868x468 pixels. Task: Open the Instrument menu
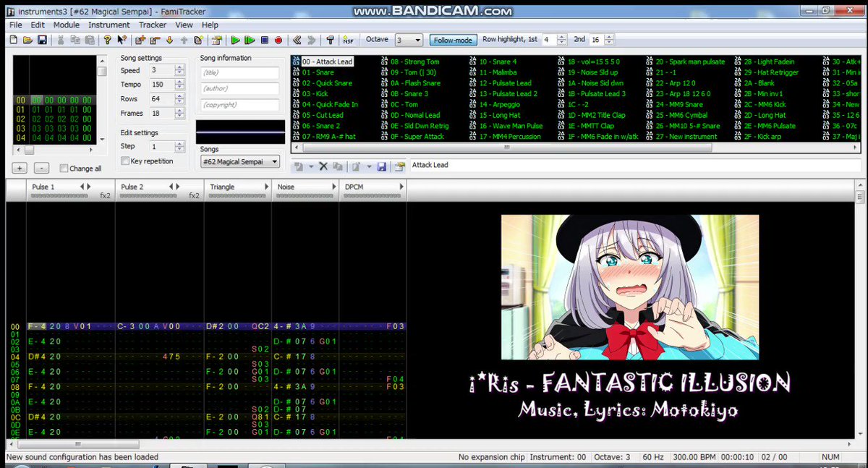click(109, 25)
